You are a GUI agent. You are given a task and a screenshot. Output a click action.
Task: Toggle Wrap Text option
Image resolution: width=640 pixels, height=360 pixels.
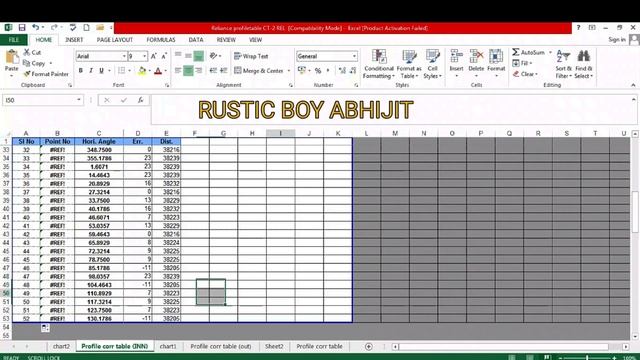point(251,56)
